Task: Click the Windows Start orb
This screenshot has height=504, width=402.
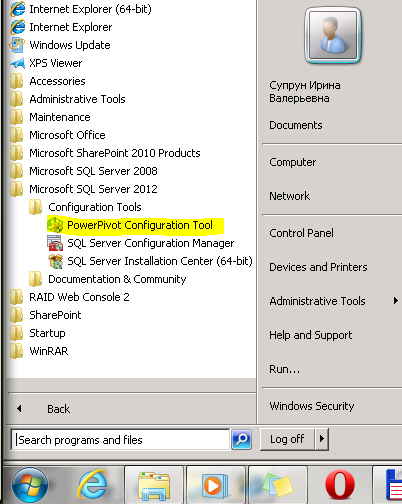Action: click(x=30, y=485)
